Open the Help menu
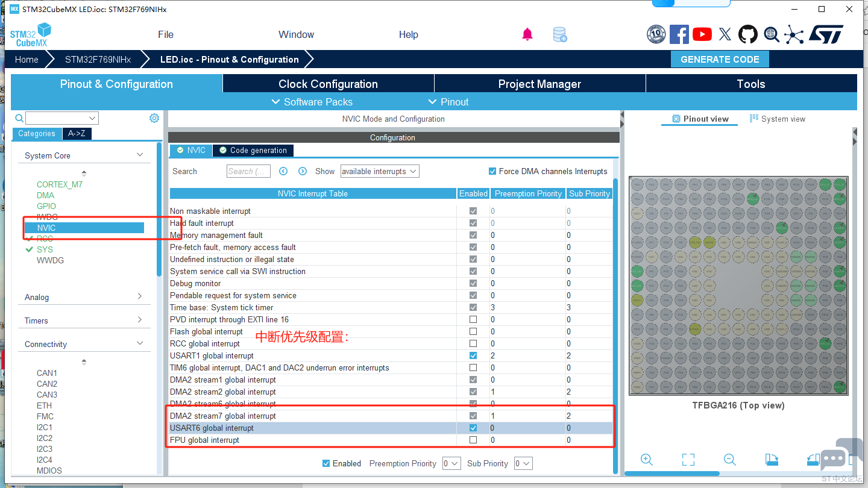The width and height of the screenshot is (868, 488). (x=408, y=34)
